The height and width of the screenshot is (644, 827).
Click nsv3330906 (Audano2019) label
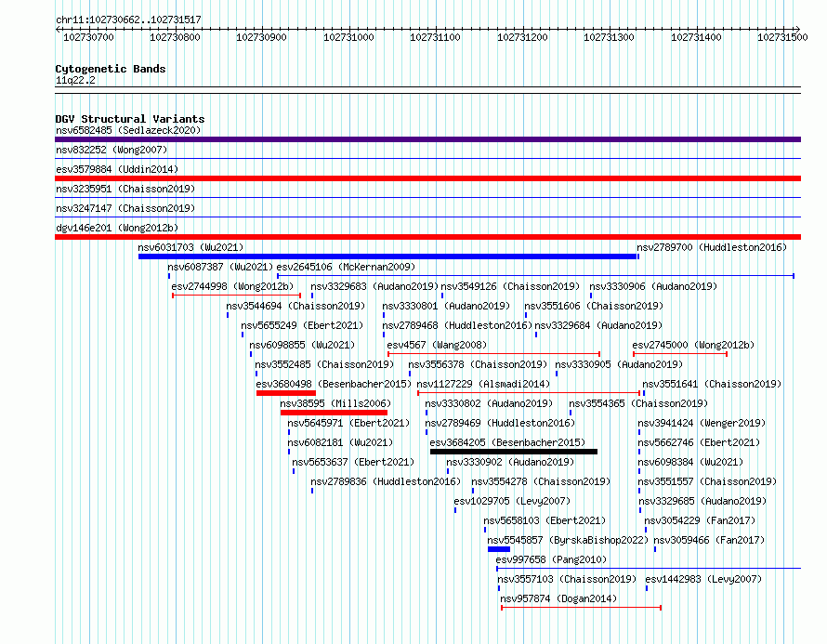(x=653, y=286)
